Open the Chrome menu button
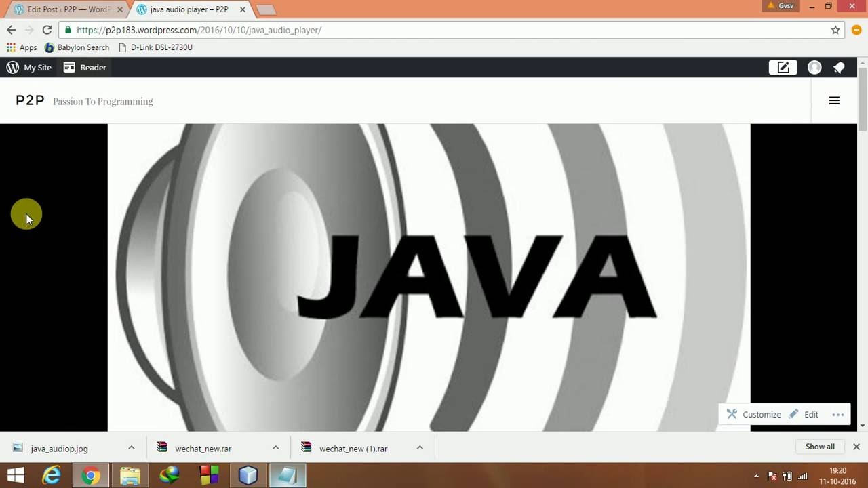This screenshot has height=488, width=868. pyautogui.click(x=856, y=30)
